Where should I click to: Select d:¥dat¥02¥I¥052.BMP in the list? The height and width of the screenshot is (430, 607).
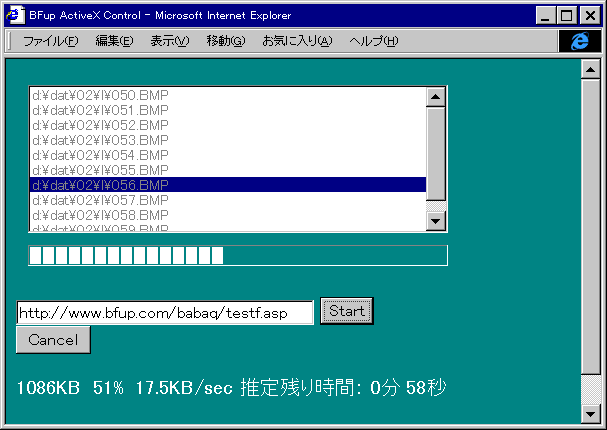tap(228, 125)
